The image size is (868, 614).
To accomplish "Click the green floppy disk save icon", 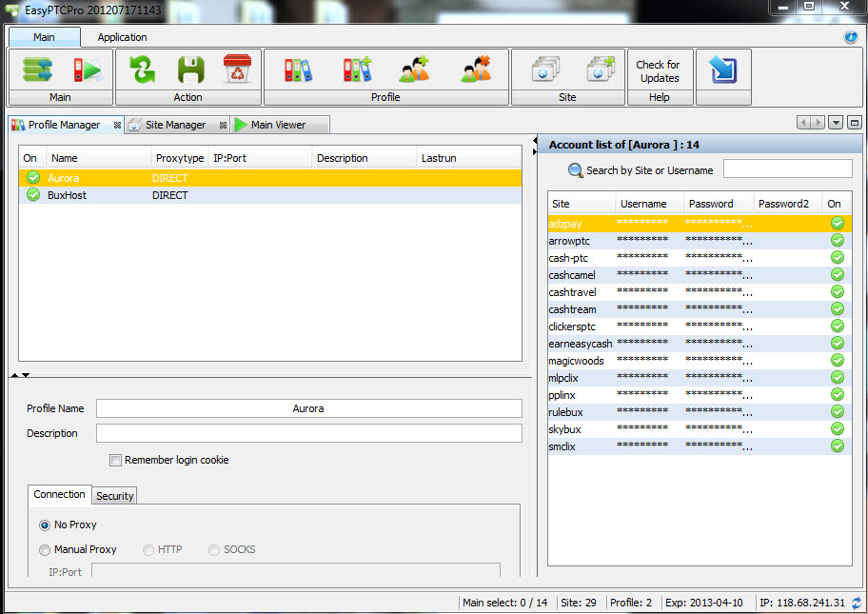I will tap(190, 69).
